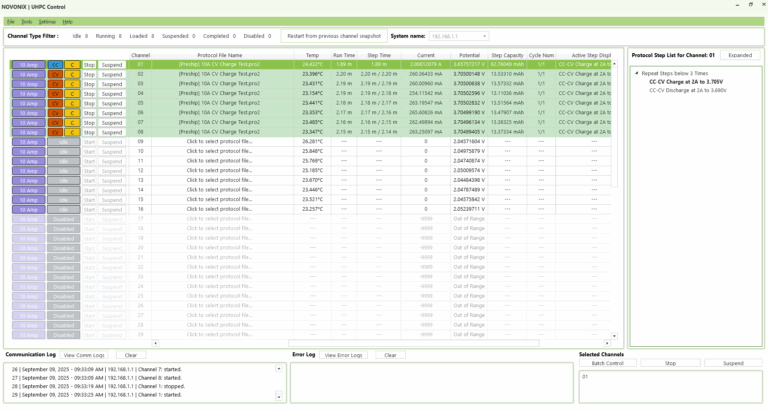Screen dimensions: 768x411
Task: Click the yellow C badge on channel 07
Action: point(72,122)
